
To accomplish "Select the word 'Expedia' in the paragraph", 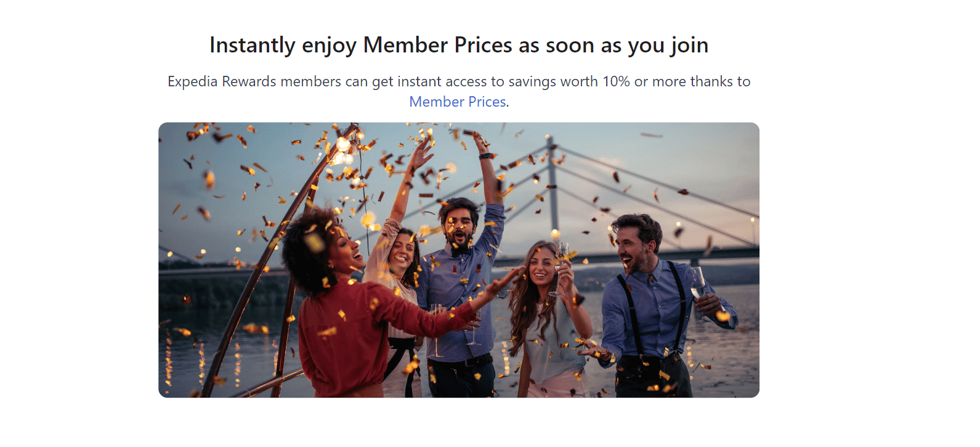I will coord(193,82).
